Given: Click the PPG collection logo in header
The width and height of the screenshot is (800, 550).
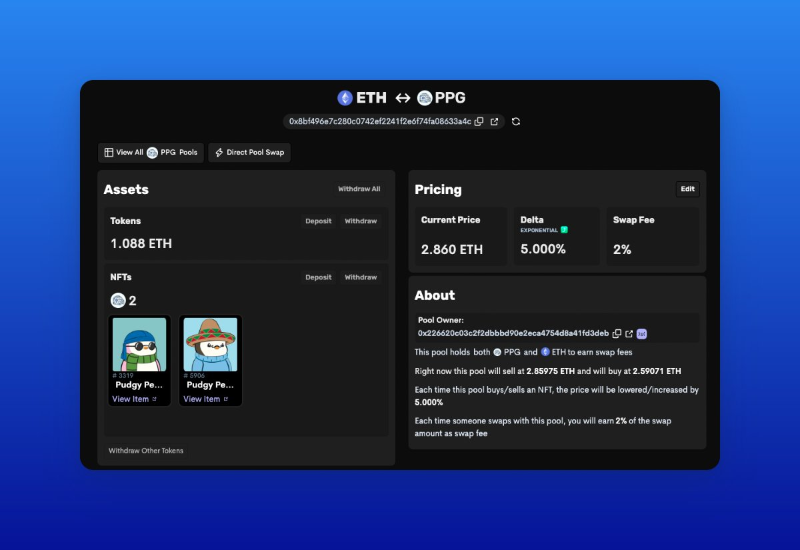Looking at the screenshot, I should tap(425, 98).
